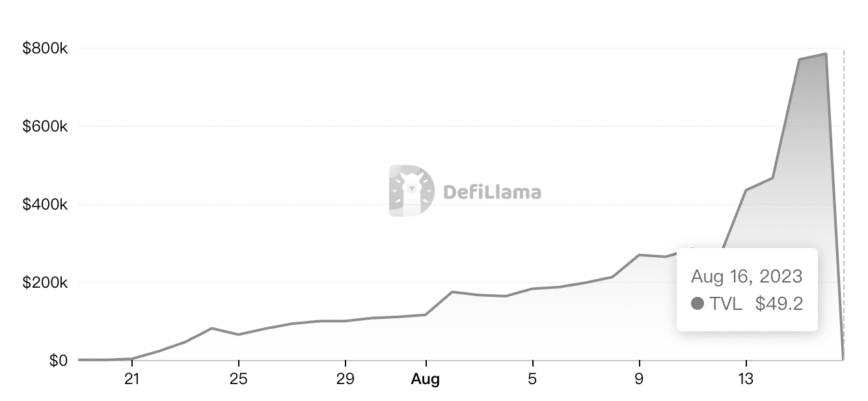Click the $800k y-axis label
The width and height of the screenshot is (868, 401).
45,48
